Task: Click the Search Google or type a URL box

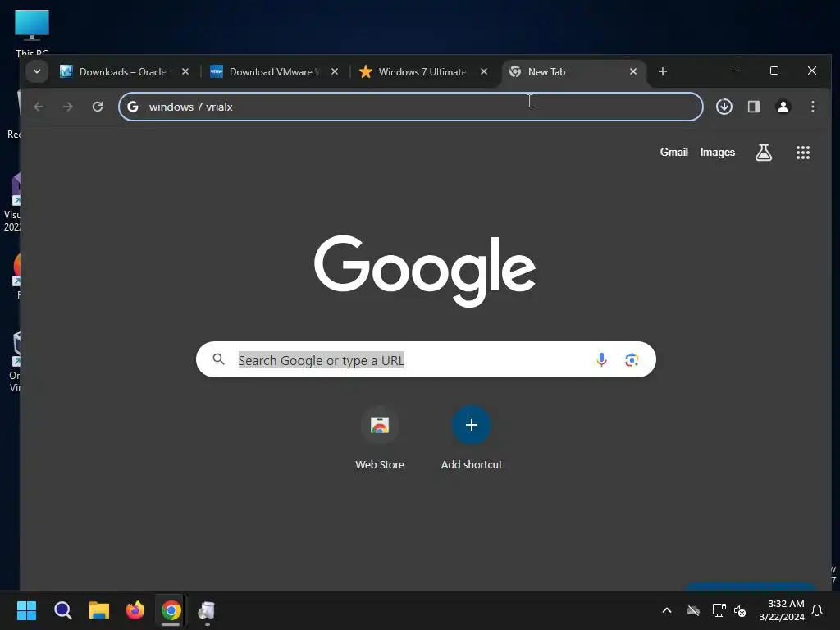Action: click(426, 359)
